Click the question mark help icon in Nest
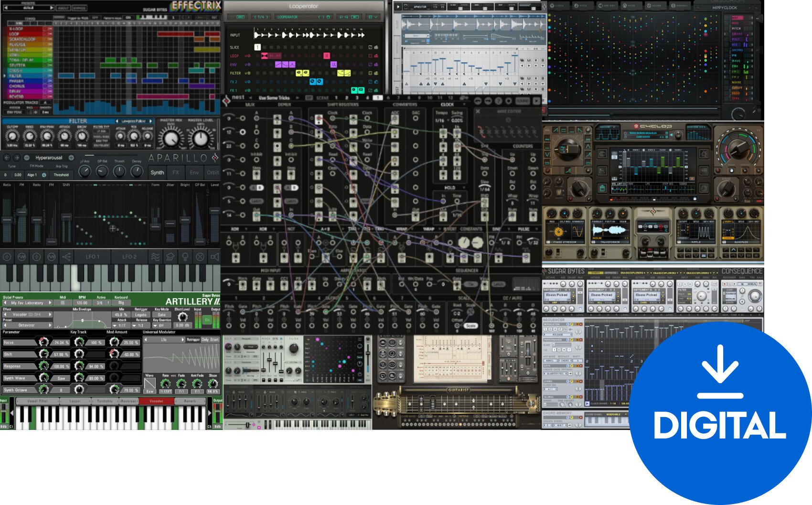 coord(498,102)
